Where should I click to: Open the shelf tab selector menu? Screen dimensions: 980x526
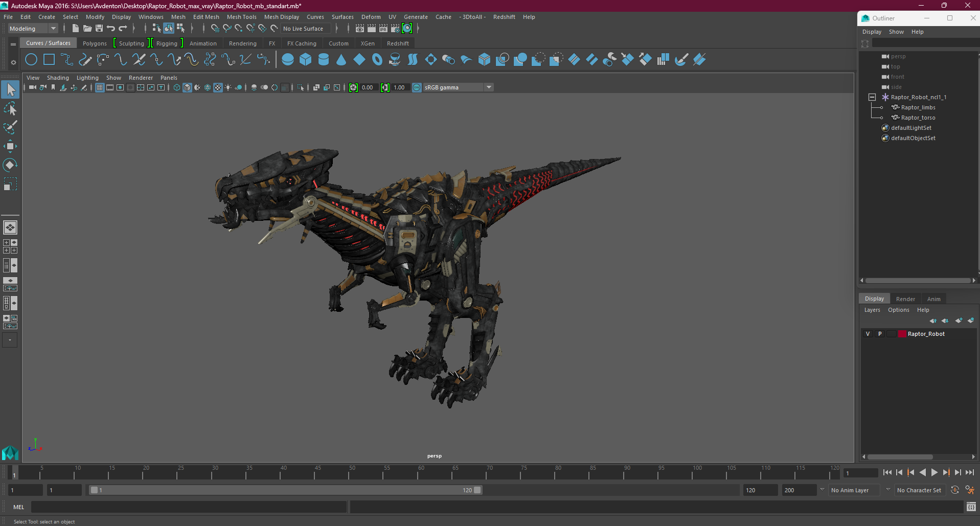click(13, 44)
